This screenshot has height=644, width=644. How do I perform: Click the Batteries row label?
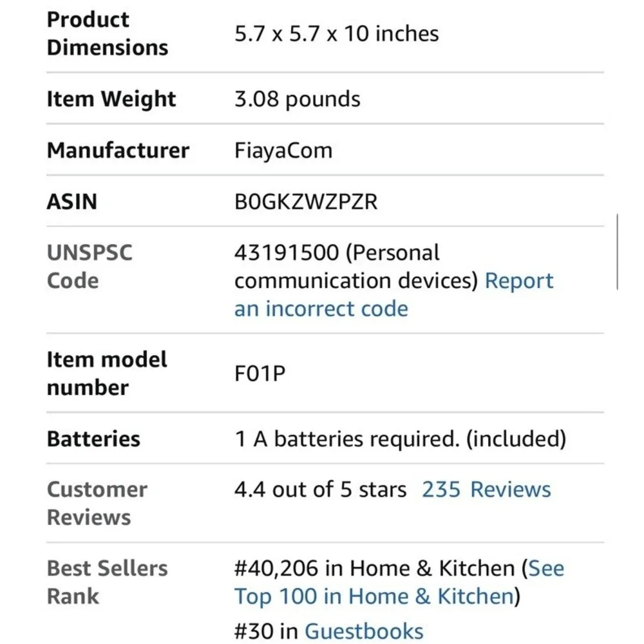(x=93, y=439)
